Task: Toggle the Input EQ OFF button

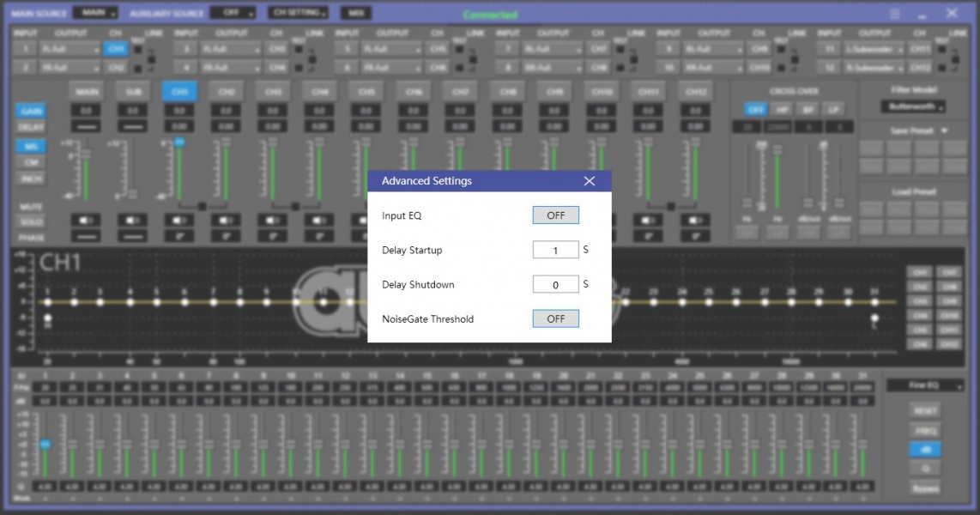Action: pyautogui.click(x=555, y=215)
